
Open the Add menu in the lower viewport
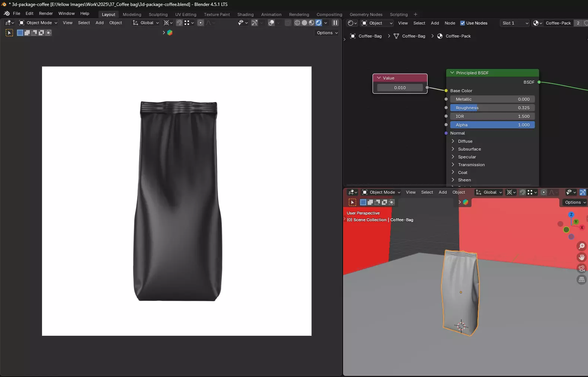coord(443,192)
